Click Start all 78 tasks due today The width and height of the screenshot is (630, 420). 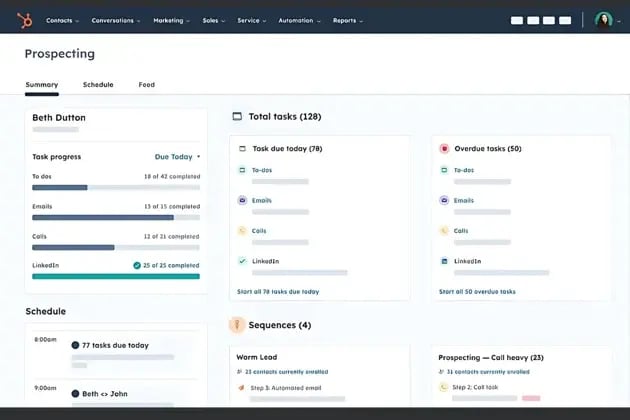coord(278,292)
